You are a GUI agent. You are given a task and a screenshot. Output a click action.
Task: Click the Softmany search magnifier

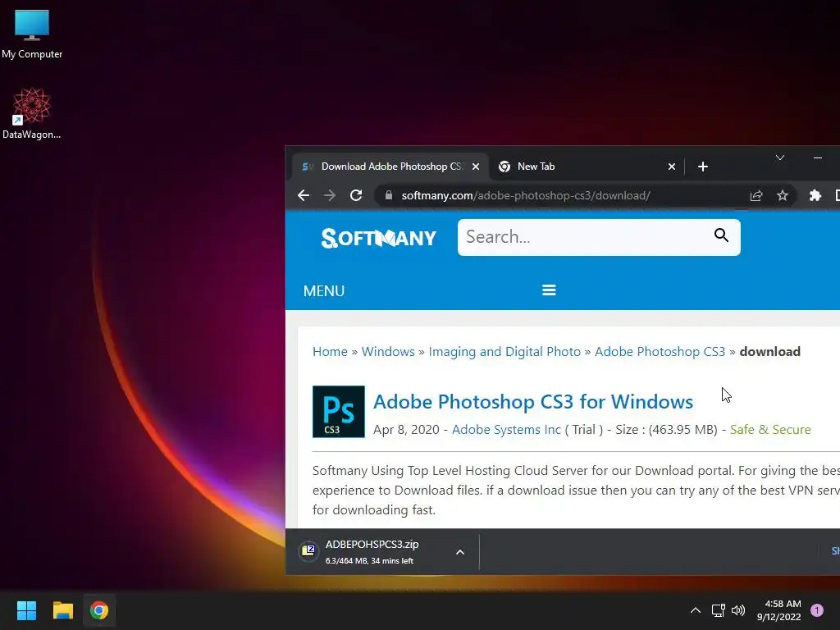coord(721,235)
